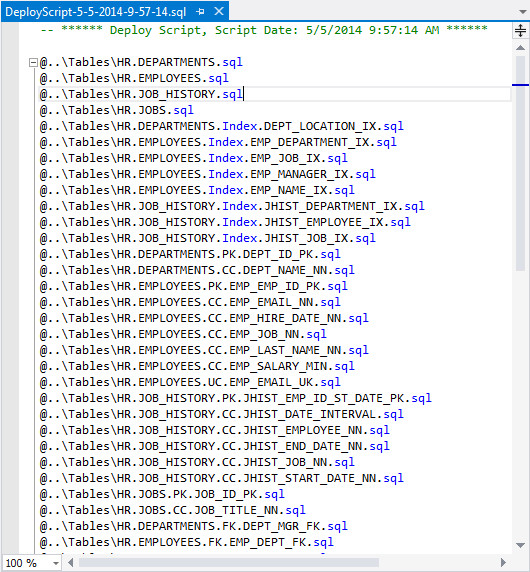Pin the DeployScript tab

[200, 12]
